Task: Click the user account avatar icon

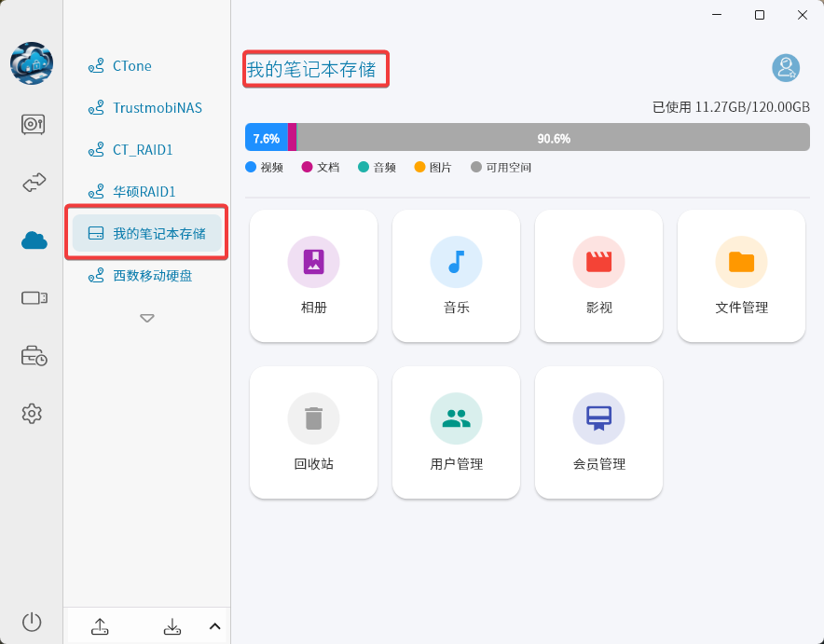Action: 786,68
